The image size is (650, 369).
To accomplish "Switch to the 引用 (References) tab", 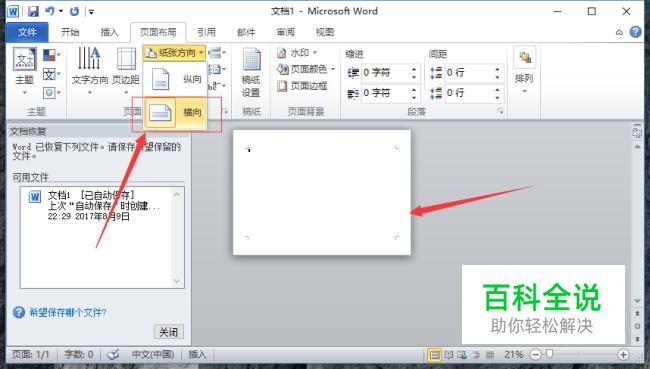I will [206, 32].
